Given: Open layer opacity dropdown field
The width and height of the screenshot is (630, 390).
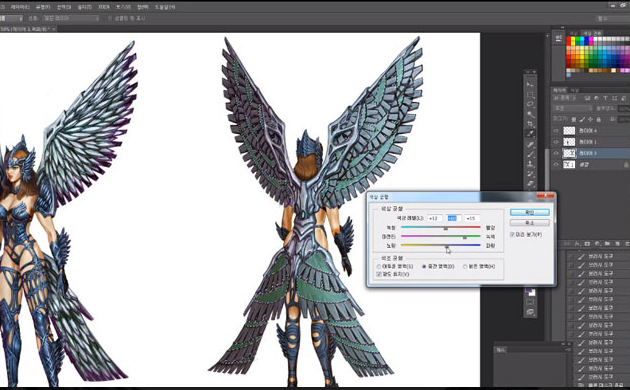Looking at the screenshot, I should 623,108.
